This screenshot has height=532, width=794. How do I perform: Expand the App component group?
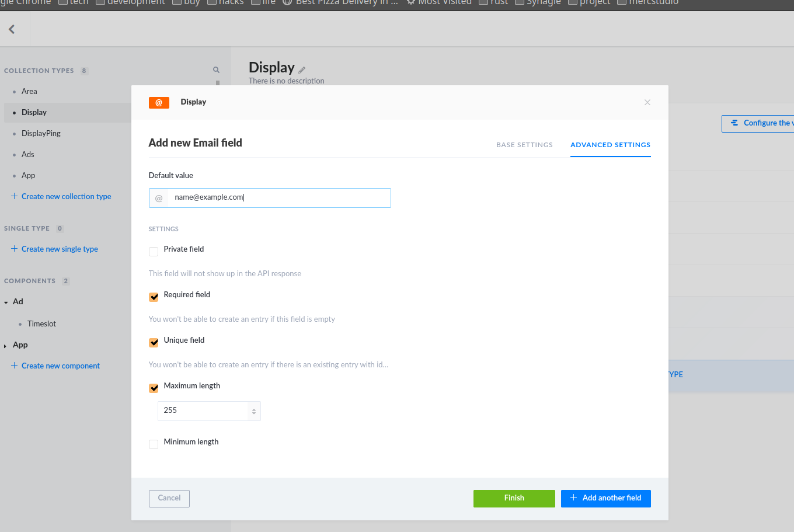pos(6,346)
